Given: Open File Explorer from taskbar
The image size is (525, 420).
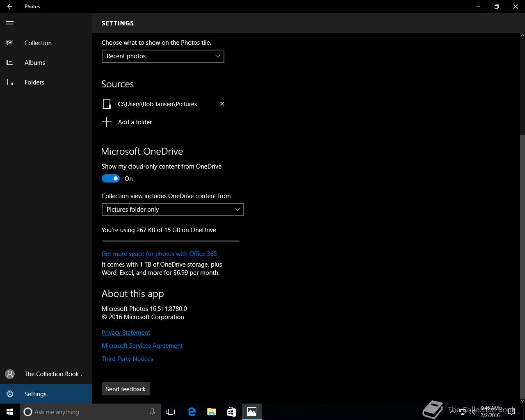Looking at the screenshot, I should coord(212,412).
